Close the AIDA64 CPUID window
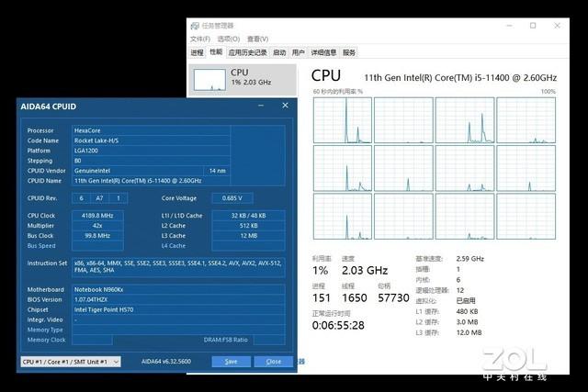 (286, 106)
